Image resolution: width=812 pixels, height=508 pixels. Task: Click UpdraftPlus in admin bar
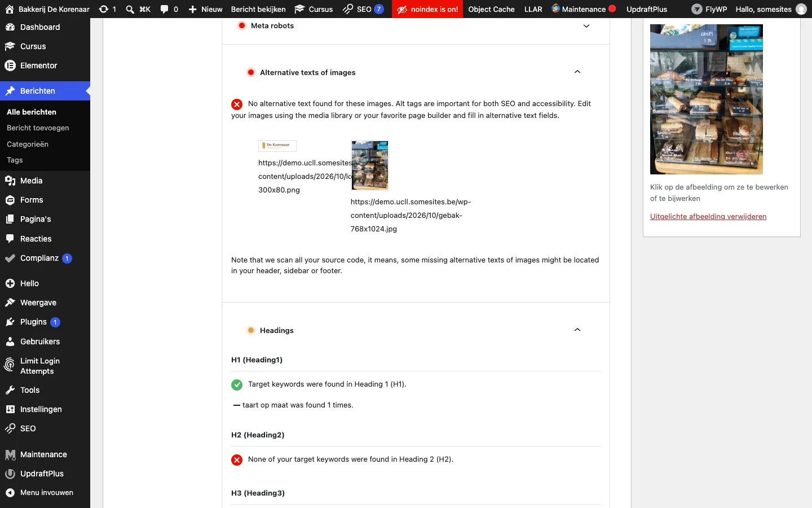click(x=647, y=9)
